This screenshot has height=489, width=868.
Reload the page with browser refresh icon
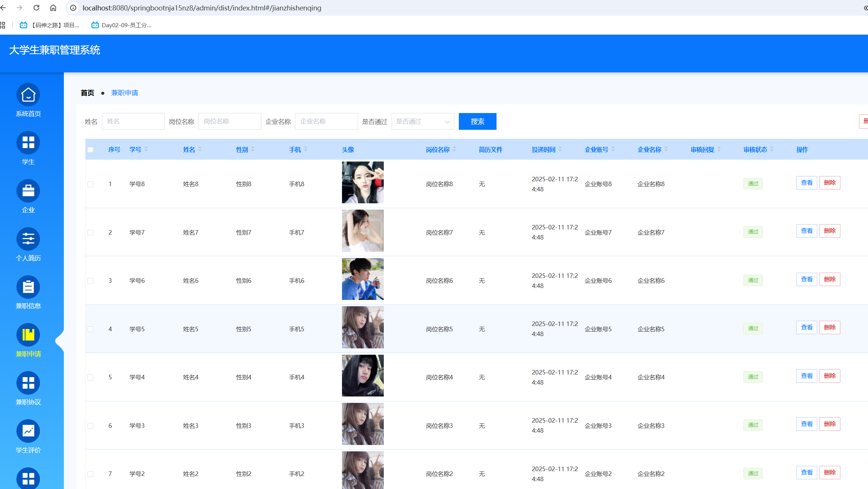click(x=36, y=8)
